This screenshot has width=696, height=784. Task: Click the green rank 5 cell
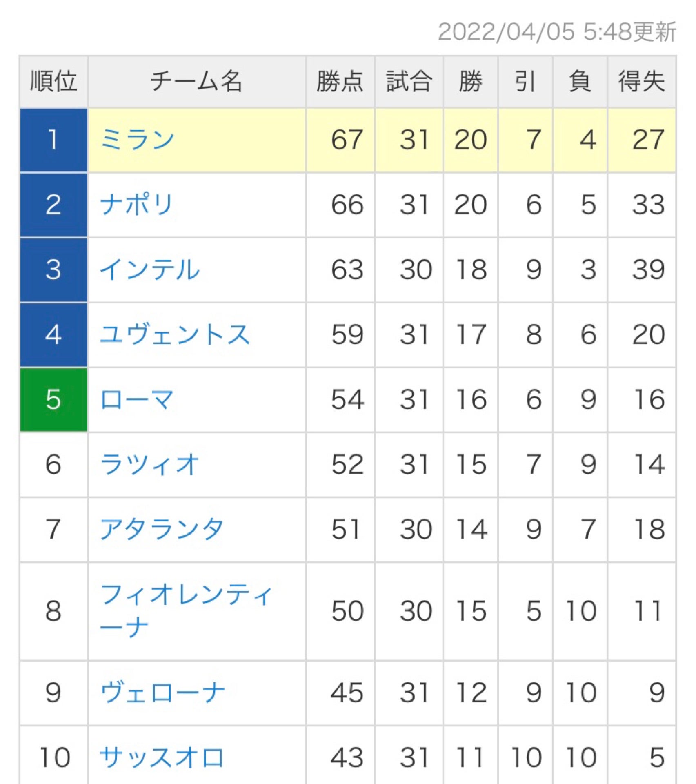pyautogui.click(x=53, y=399)
